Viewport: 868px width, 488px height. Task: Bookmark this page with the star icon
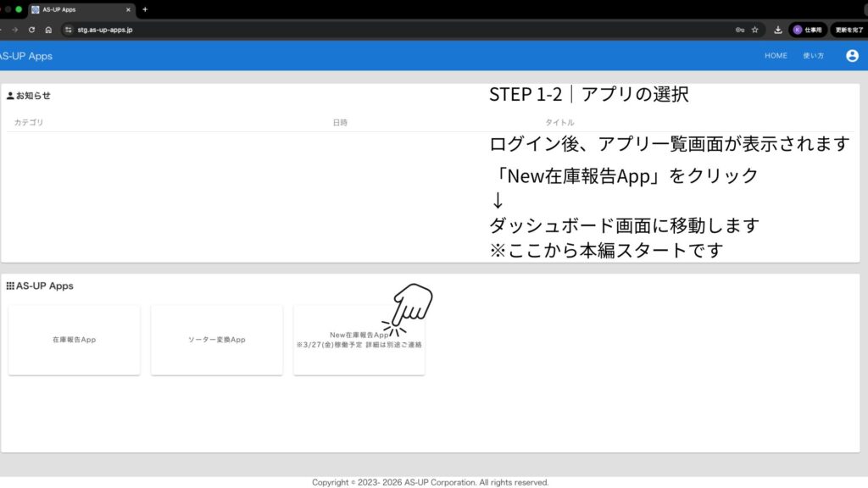(x=754, y=30)
